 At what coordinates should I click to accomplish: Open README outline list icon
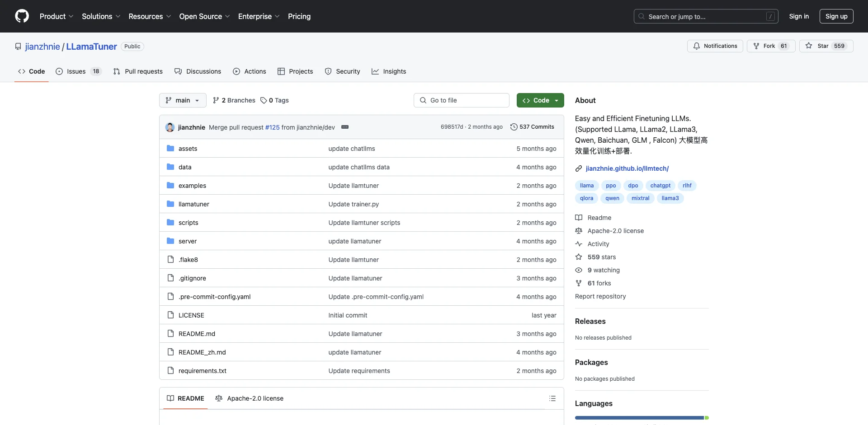coord(552,398)
